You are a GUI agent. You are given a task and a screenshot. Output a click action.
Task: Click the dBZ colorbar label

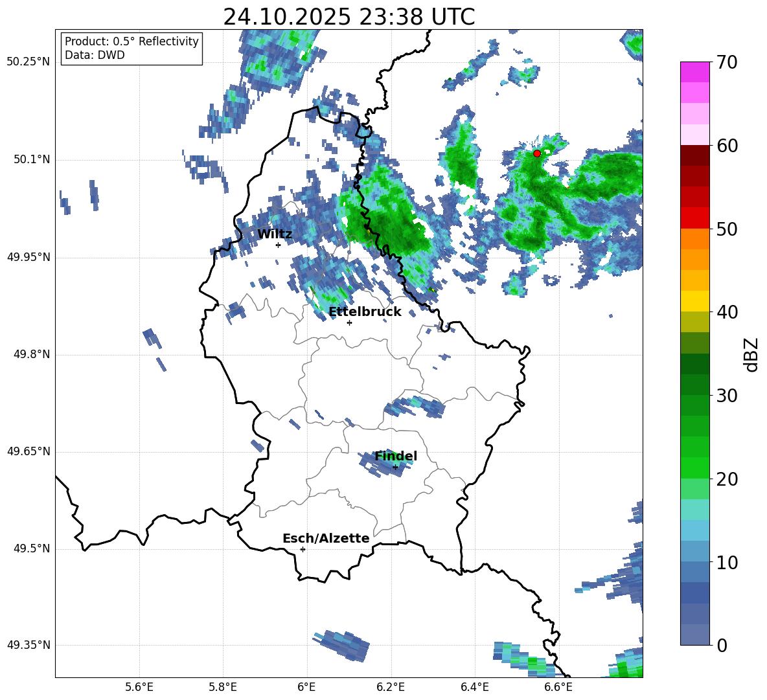click(750, 354)
